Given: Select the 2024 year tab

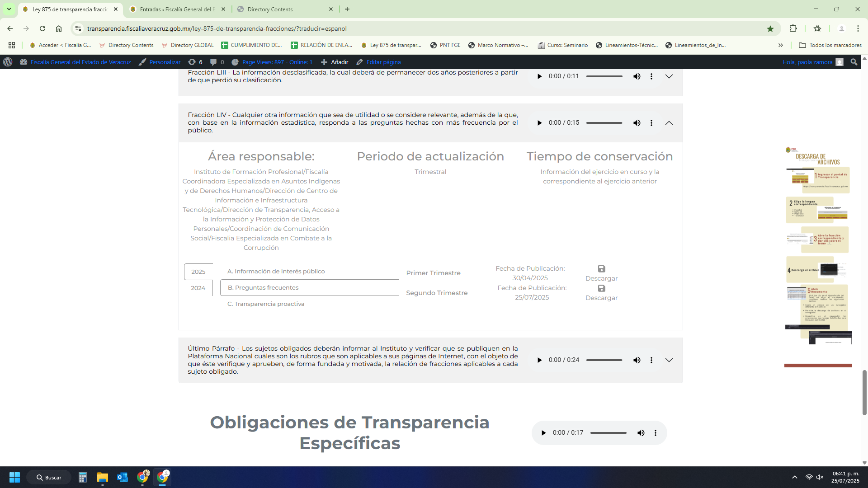Looking at the screenshot, I should pyautogui.click(x=198, y=288).
